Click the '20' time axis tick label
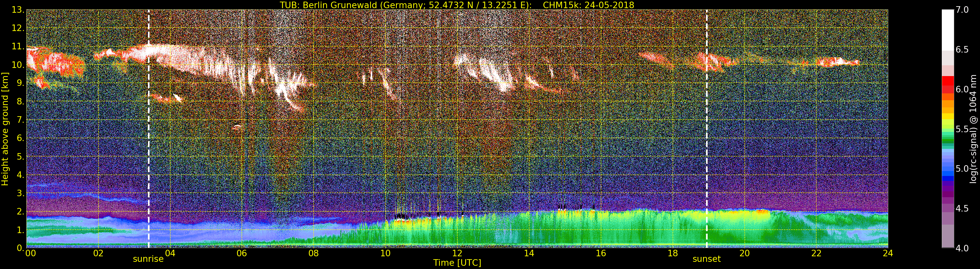 744,253
